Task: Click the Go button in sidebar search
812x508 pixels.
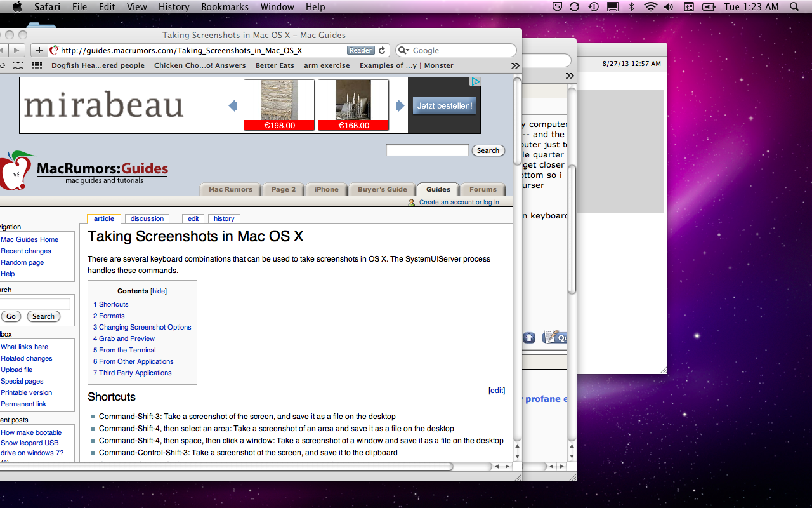Action: click(x=11, y=316)
